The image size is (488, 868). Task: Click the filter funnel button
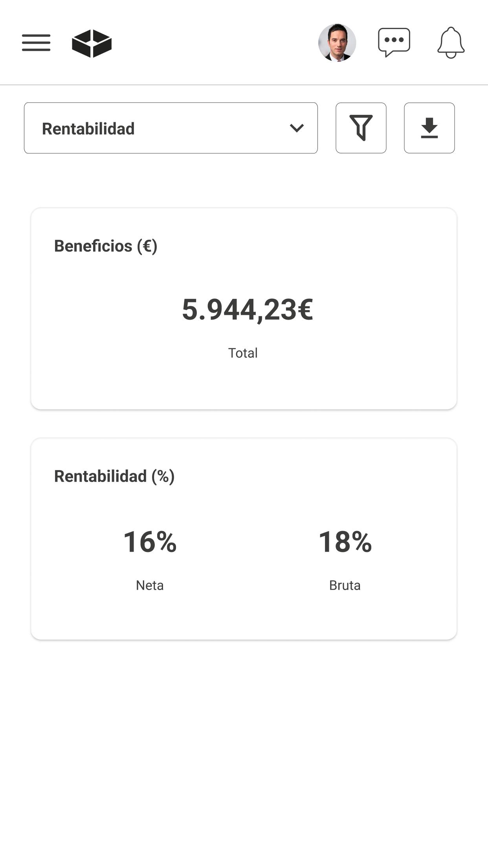coord(361,128)
